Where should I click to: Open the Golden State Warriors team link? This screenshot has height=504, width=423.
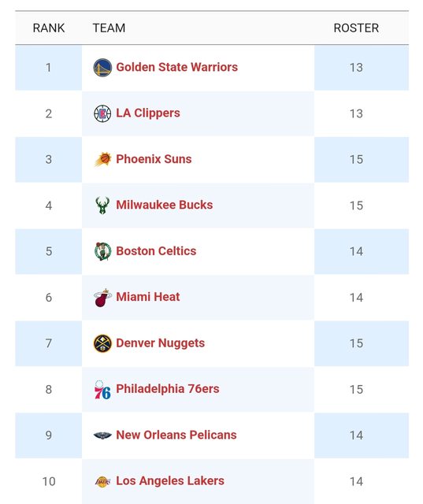(x=176, y=67)
